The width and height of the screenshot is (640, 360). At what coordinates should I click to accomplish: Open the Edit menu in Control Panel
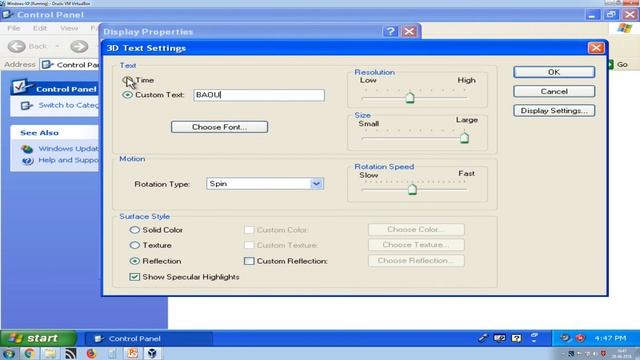[x=40, y=28]
